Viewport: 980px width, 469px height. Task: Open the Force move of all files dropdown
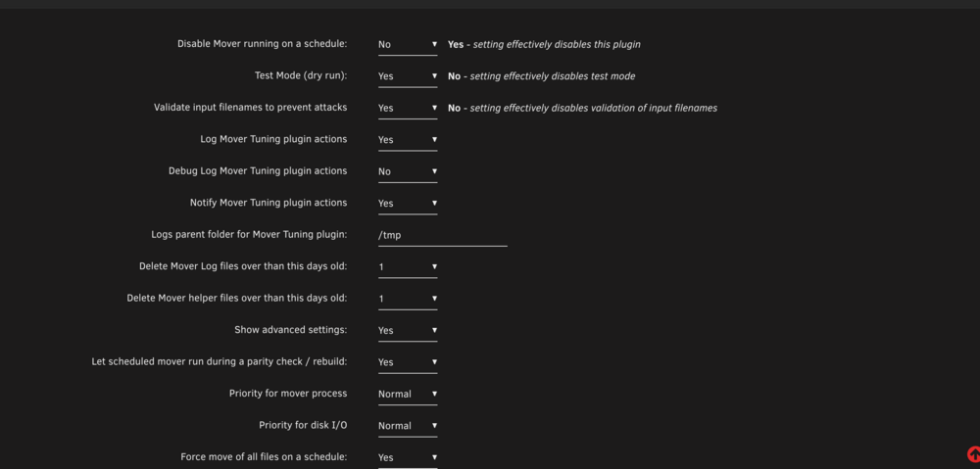[x=408, y=458]
